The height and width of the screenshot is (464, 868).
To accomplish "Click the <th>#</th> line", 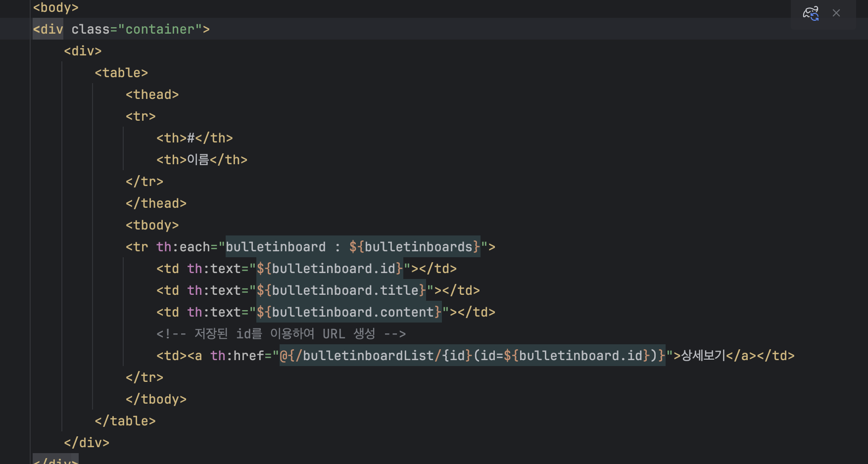I will [x=194, y=138].
